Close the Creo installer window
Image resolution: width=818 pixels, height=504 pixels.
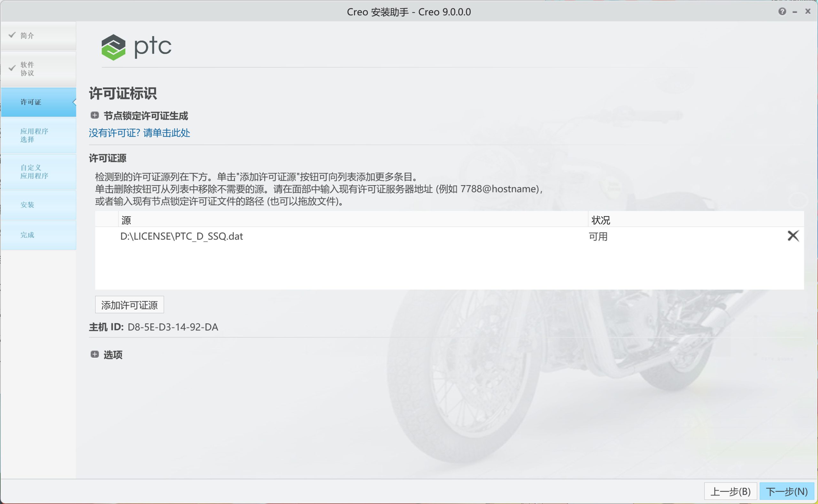tap(808, 12)
